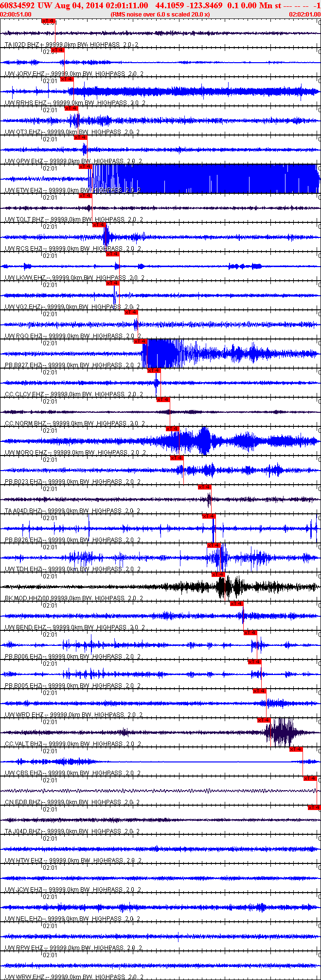Click the pick marker on UW.MORO trace
The height and width of the screenshot is (980, 321).
coord(173,429)
